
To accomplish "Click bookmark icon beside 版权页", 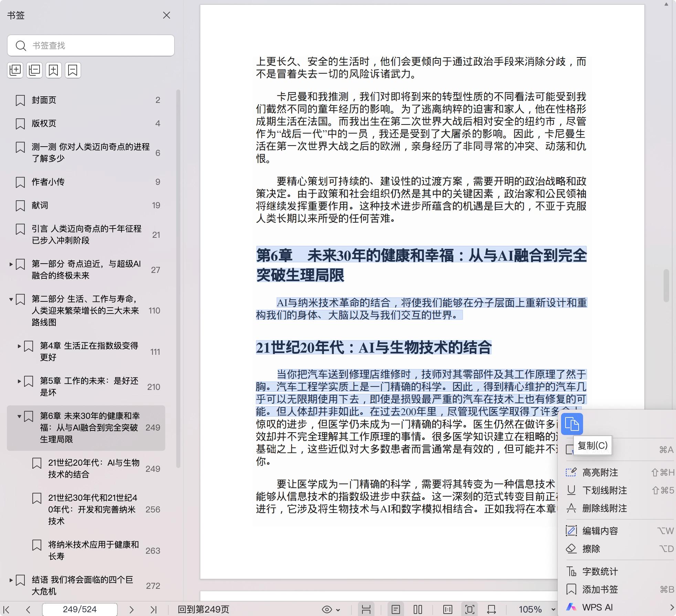I will [20, 124].
